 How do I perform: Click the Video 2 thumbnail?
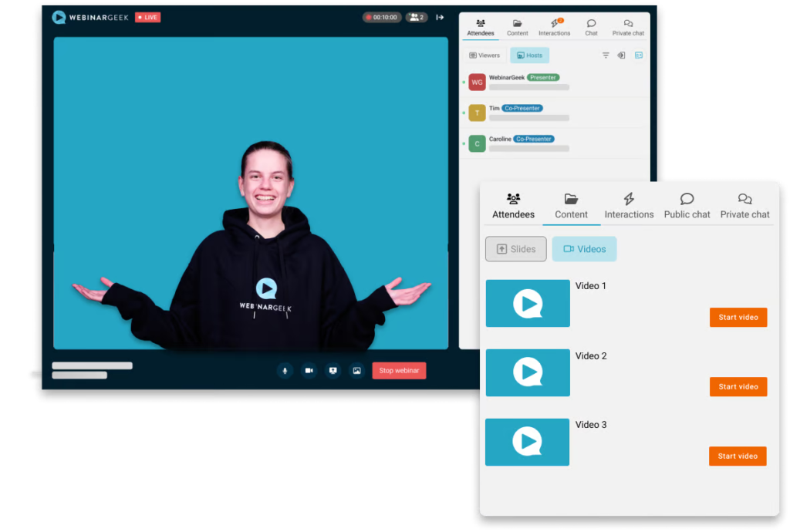[x=528, y=373]
